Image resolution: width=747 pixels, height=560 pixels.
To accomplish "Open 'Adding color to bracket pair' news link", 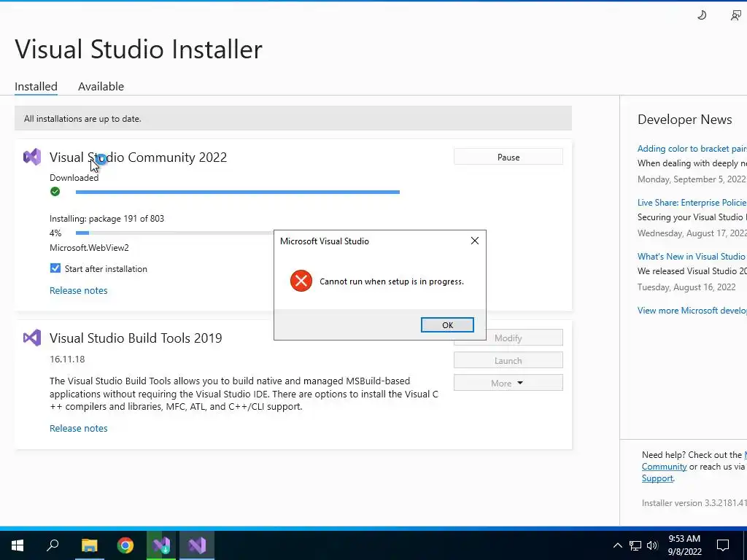I will 692,149.
